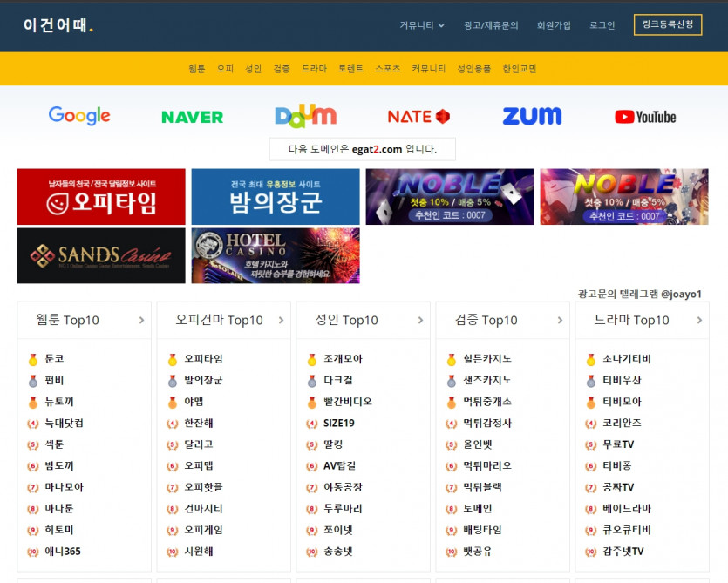This screenshot has width=728, height=583.
Task: Open 한인교민 in the yellow category bar
Action: click(x=520, y=69)
